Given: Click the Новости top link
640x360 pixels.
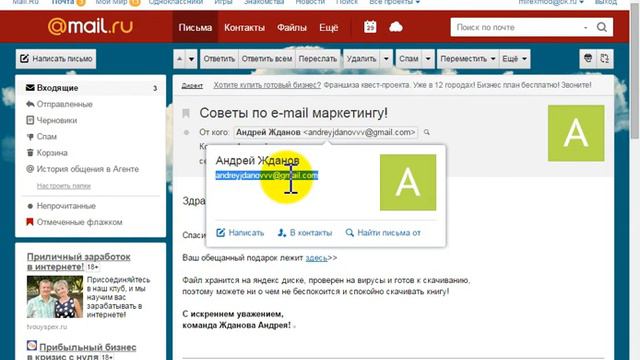Looking at the screenshot, I should point(310,2).
